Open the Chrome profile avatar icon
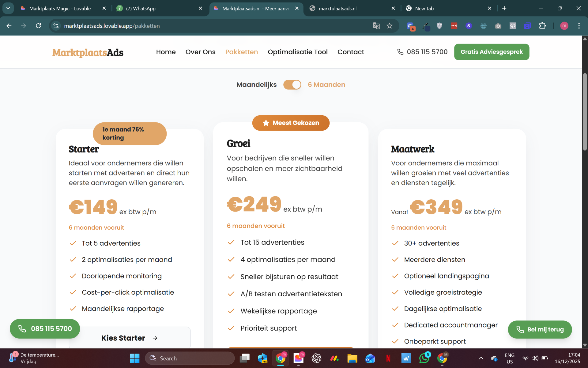The height and width of the screenshot is (368, 588). coord(564,26)
